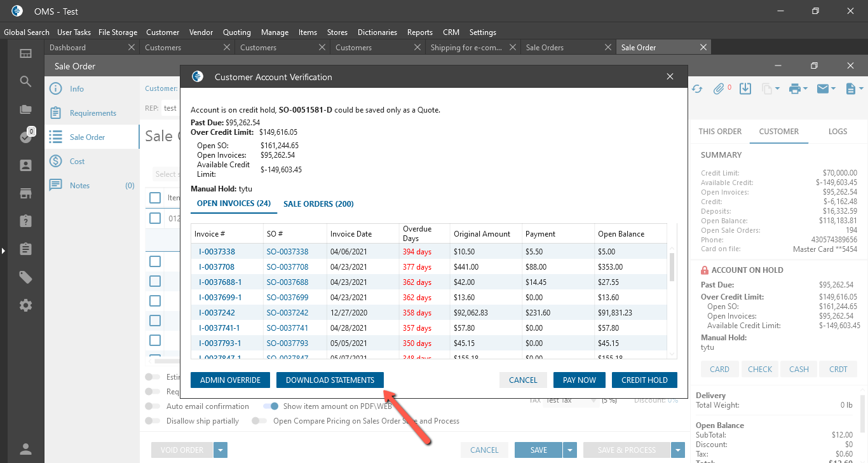Open invoice link I-0037338

pyautogui.click(x=217, y=252)
